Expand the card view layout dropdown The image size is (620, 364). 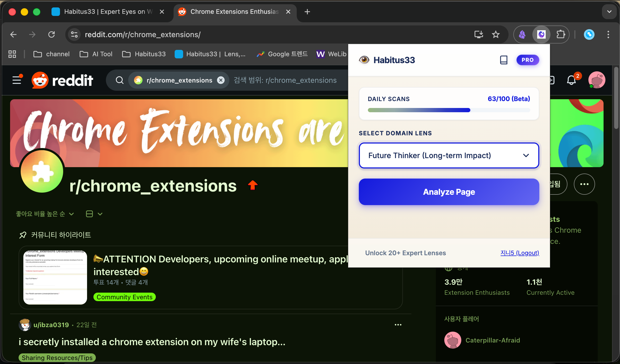coord(94,214)
